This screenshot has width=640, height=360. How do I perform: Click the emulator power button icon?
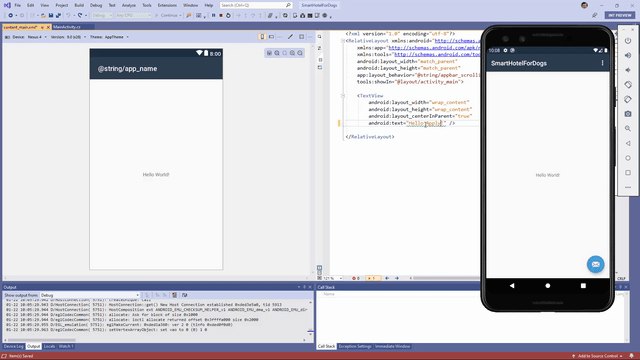[x=628, y=41]
